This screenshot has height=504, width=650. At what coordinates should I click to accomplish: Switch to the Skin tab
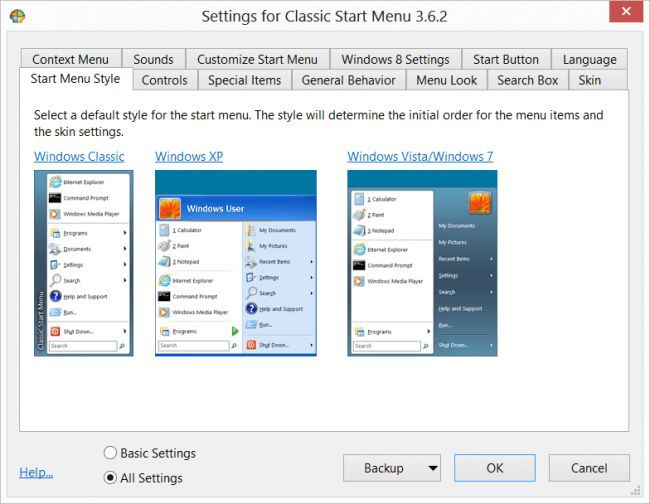click(x=589, y=80)
